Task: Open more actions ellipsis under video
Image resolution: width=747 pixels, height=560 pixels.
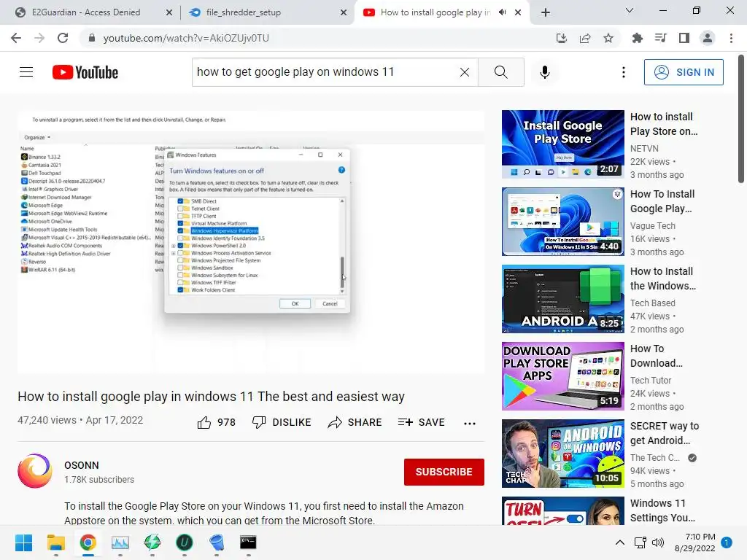Action: (x=470, y=424)
